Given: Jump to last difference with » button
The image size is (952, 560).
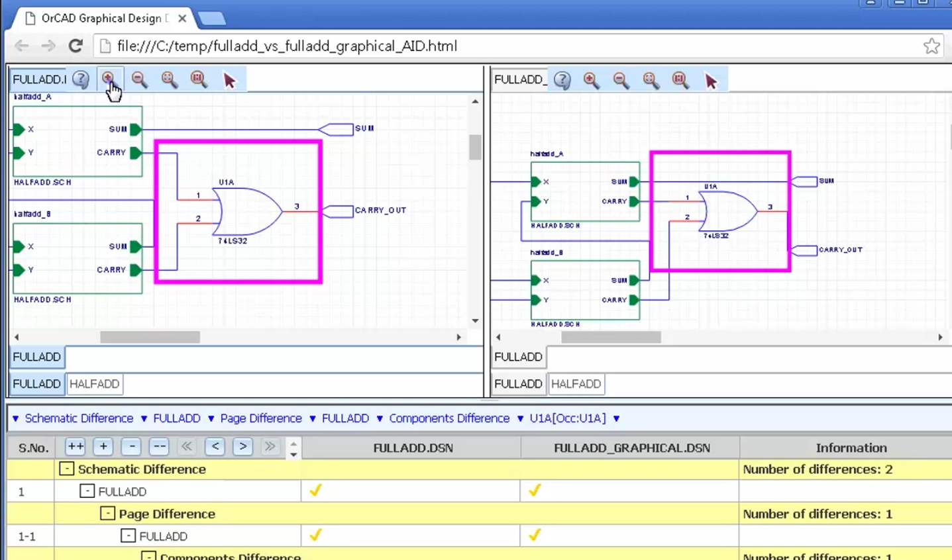Looking at the screenshot, I should coord(270,446).
